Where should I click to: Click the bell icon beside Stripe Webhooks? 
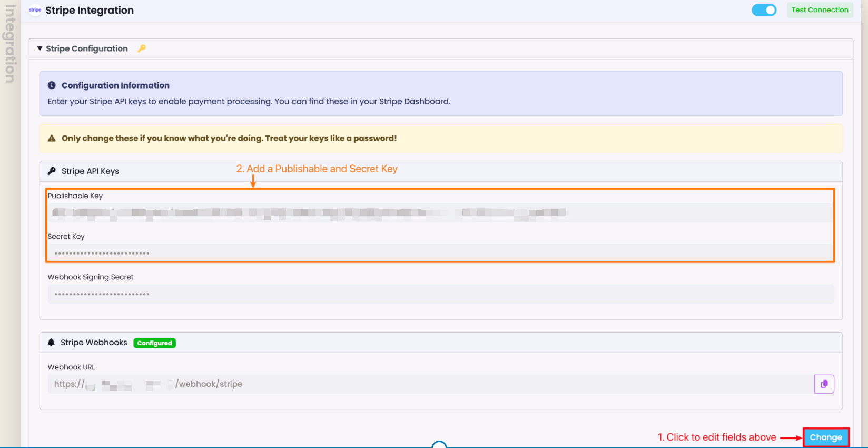coord(51,343)
